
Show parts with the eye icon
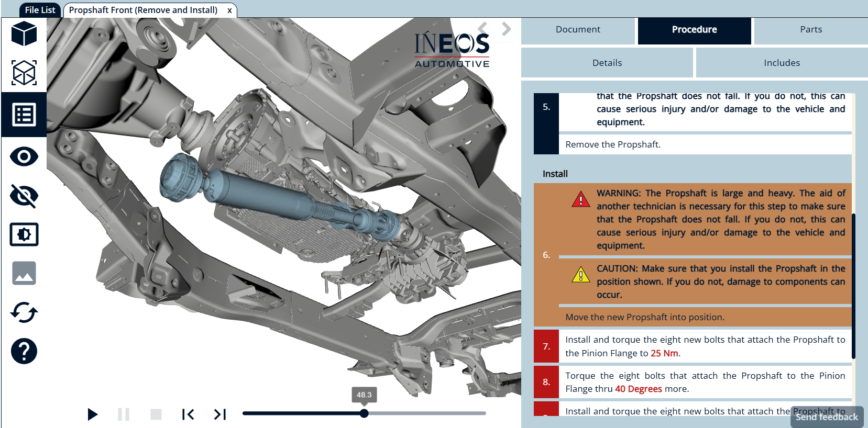(24, 156)
